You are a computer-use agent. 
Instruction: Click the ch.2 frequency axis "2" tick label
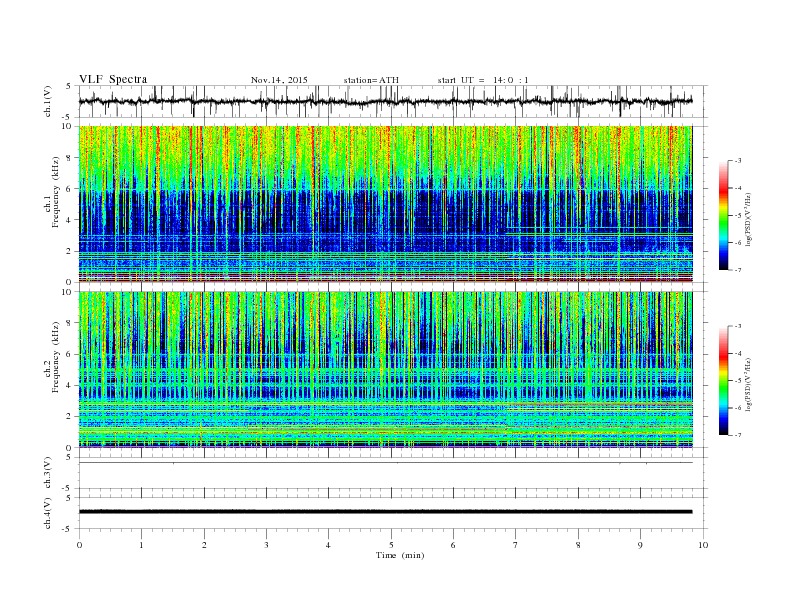[x=69, y=417]
